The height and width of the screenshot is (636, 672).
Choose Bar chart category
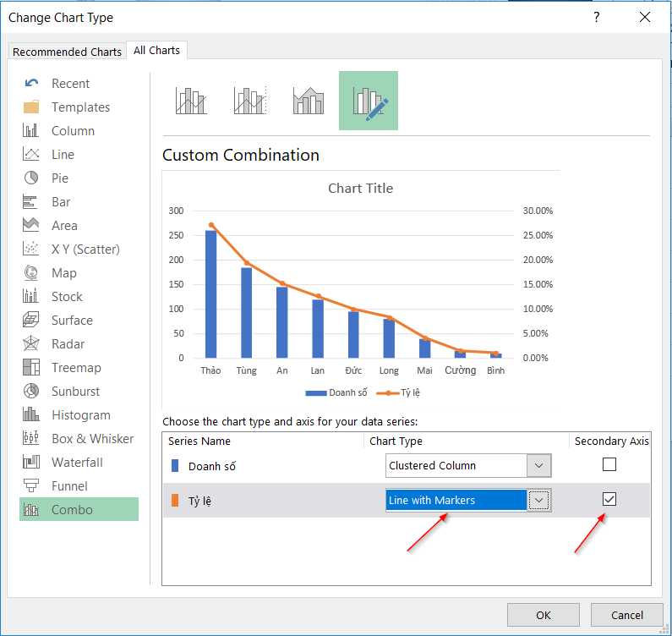pos(79,201)
